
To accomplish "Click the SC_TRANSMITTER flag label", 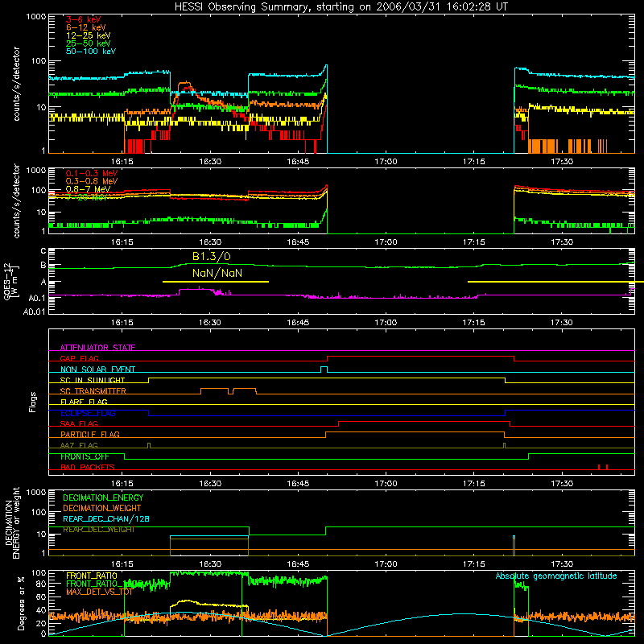I will [93, 391].
